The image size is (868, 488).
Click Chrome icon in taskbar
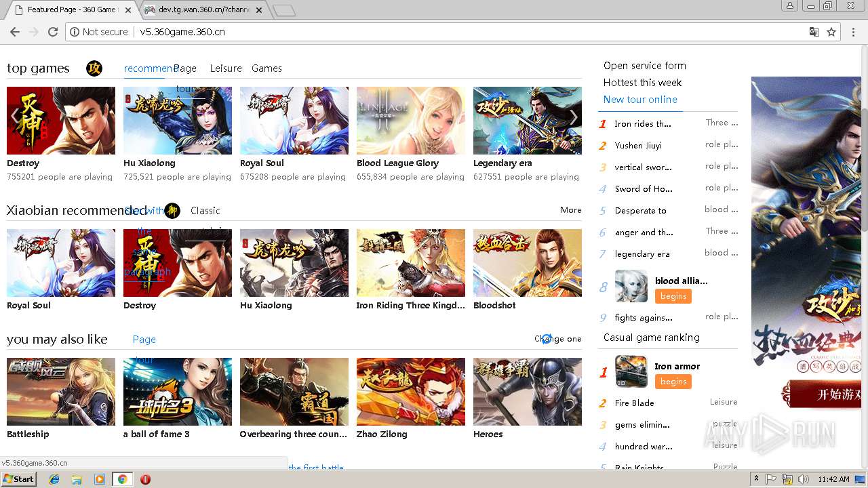click(x=122, y=479)
